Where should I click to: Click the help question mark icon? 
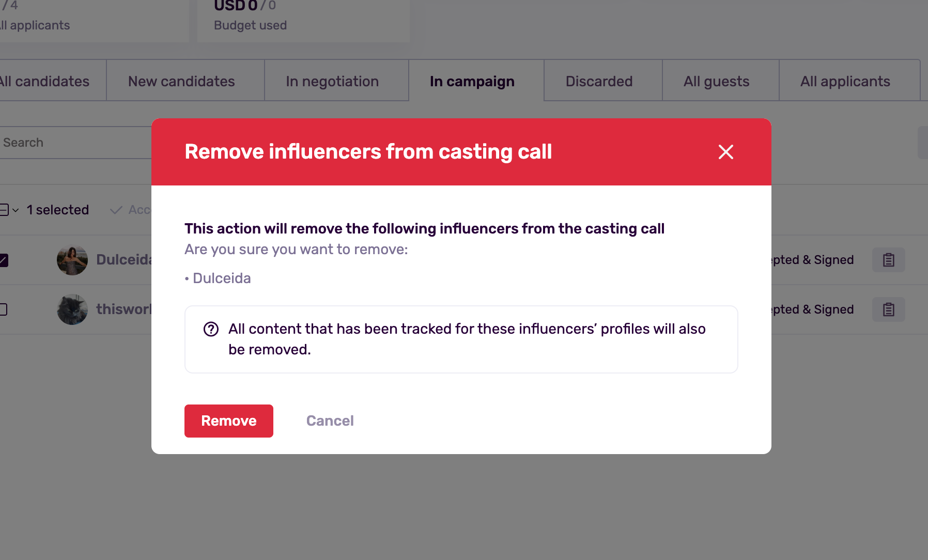point(211,329)
